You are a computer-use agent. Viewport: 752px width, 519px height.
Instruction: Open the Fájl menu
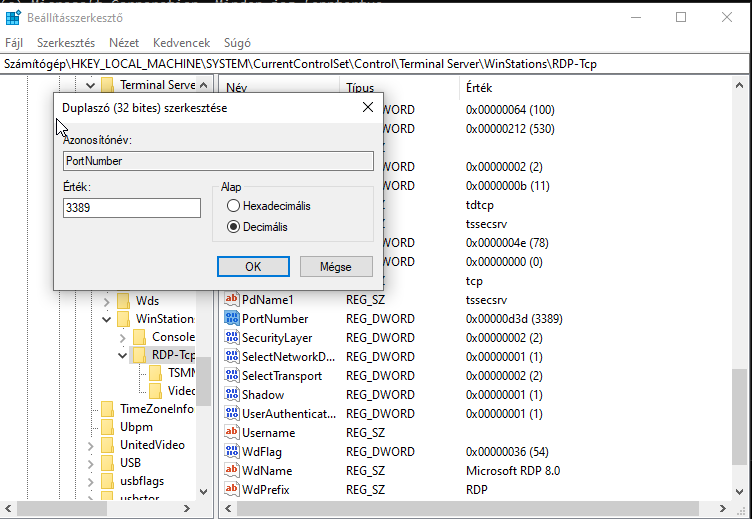point(14,43)
